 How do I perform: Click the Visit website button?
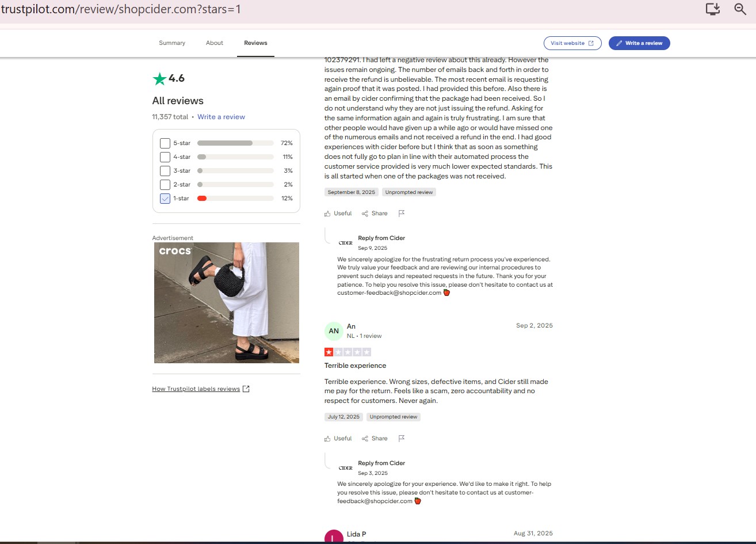pyautogui.click(x=572, y=43)
